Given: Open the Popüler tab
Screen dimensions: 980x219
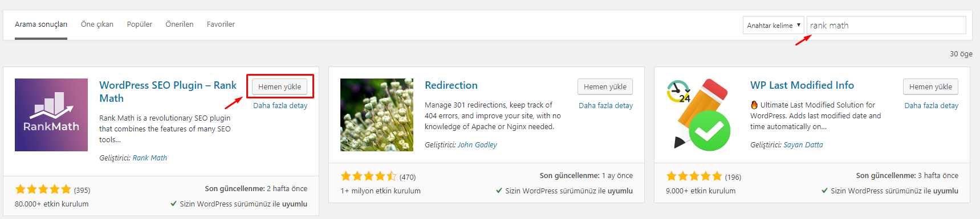Looking at the screenshot, I should point(139,24).
